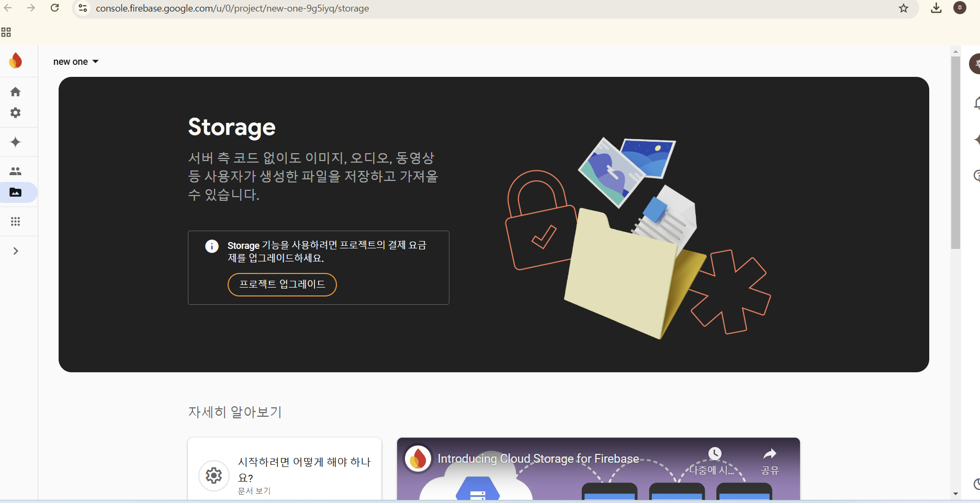
Task: Click the page vertical scrollbar thumb
Action: (955, 152)
